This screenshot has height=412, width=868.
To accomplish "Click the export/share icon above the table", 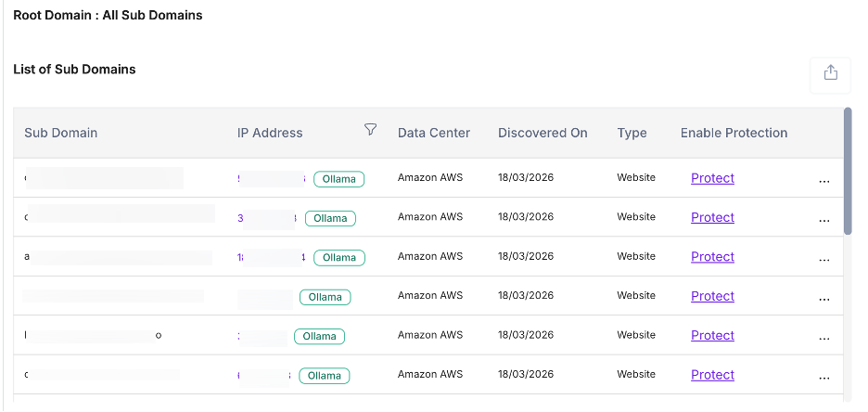I will 830,72.
